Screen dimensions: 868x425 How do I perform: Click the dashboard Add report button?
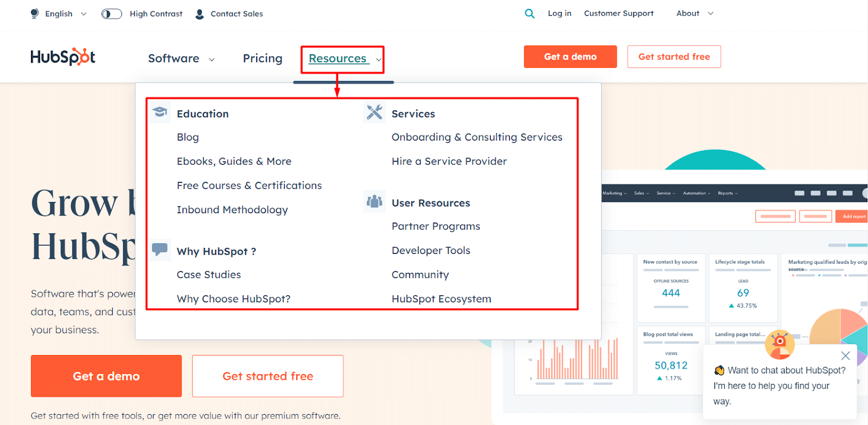851,216
